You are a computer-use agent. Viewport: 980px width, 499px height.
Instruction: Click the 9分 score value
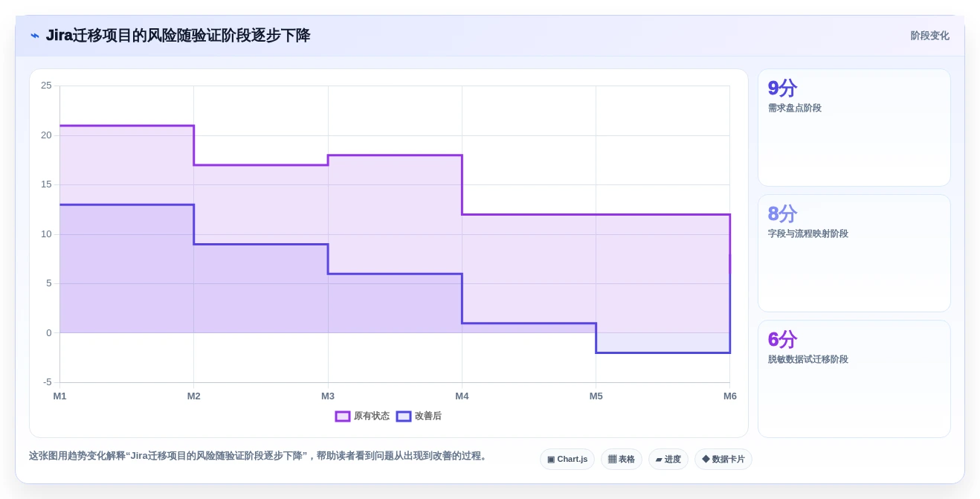[782, 88]
